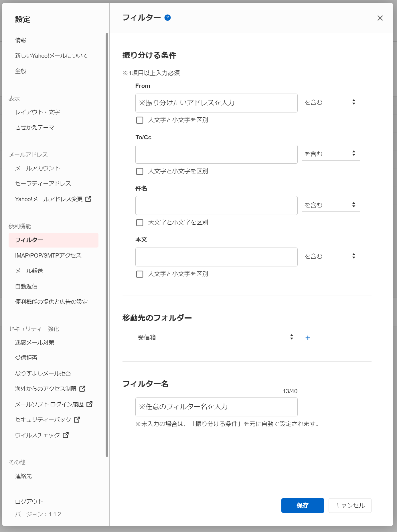Click the settings sidebar scrollbar

[x=107, y=245]
